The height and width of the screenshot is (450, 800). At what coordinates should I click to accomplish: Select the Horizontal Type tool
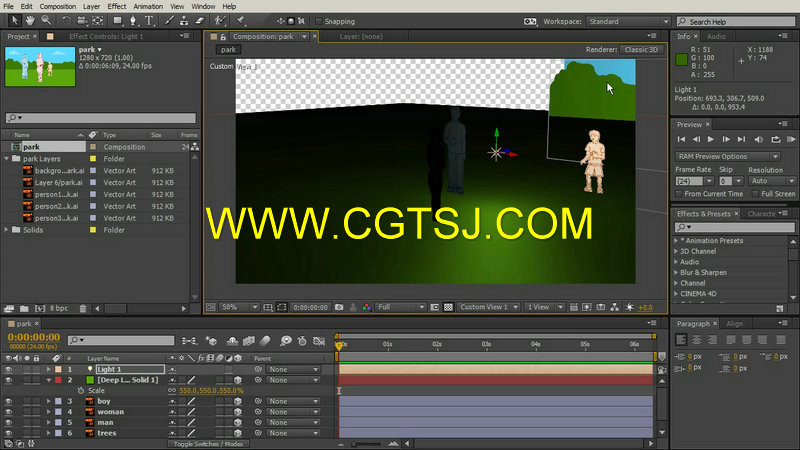(x=149, y=20)
